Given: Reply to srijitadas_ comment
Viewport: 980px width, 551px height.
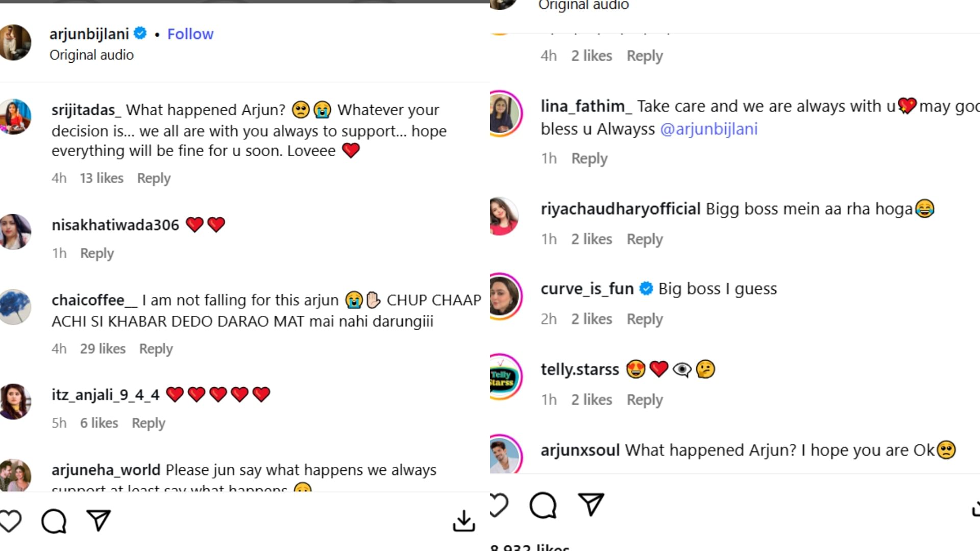Looking at the screenshot, I should 154,178.
